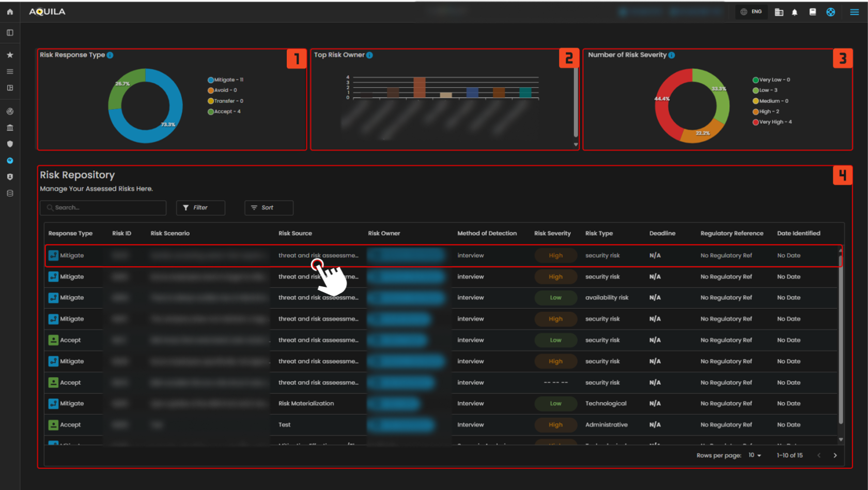This screenshot has height=490, width=868.
Task: Open the database icon in sidebar
Action: click(10, 193)
